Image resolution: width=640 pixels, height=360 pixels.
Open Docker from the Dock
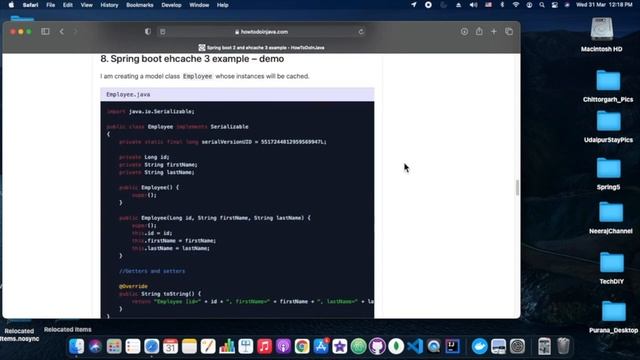pyautogui.click(x=480, y=346)
